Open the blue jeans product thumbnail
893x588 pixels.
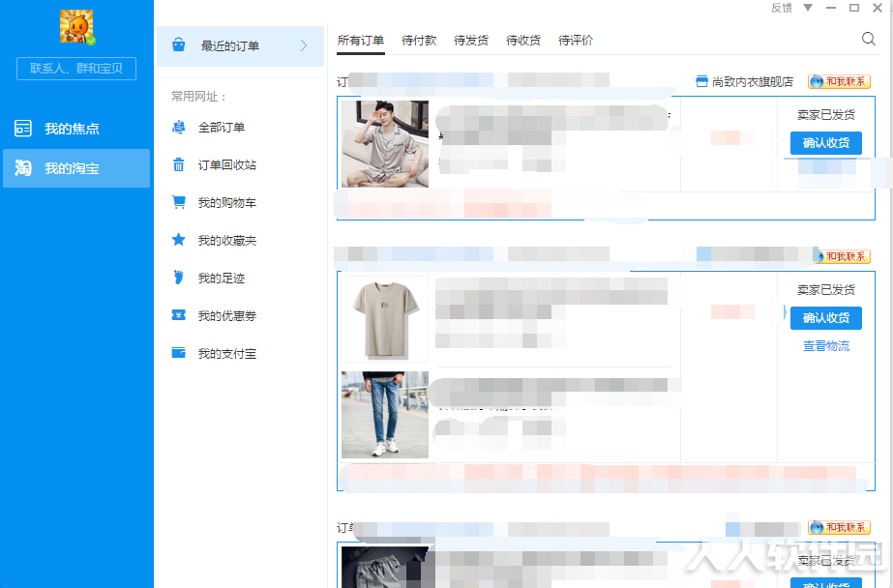coord(385,415)
